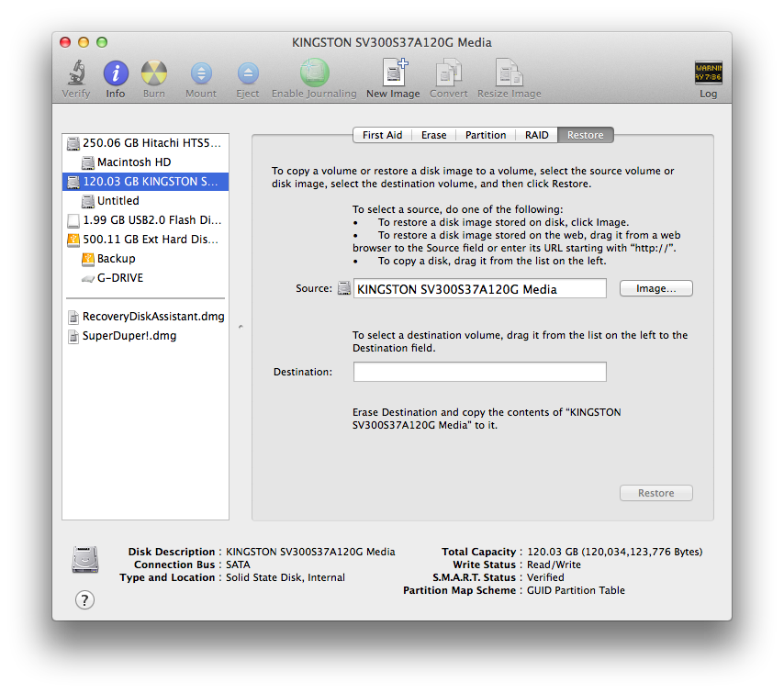The height and width of the screenshot is (693, 784).
Task: Switch to the Partition tab
Action: (x=486, y=135)
